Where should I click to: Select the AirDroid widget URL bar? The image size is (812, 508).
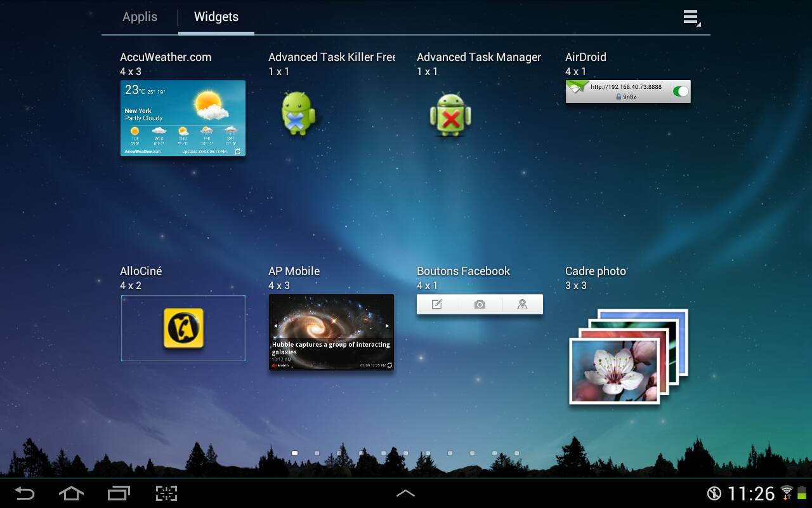[x=627, y=91]
